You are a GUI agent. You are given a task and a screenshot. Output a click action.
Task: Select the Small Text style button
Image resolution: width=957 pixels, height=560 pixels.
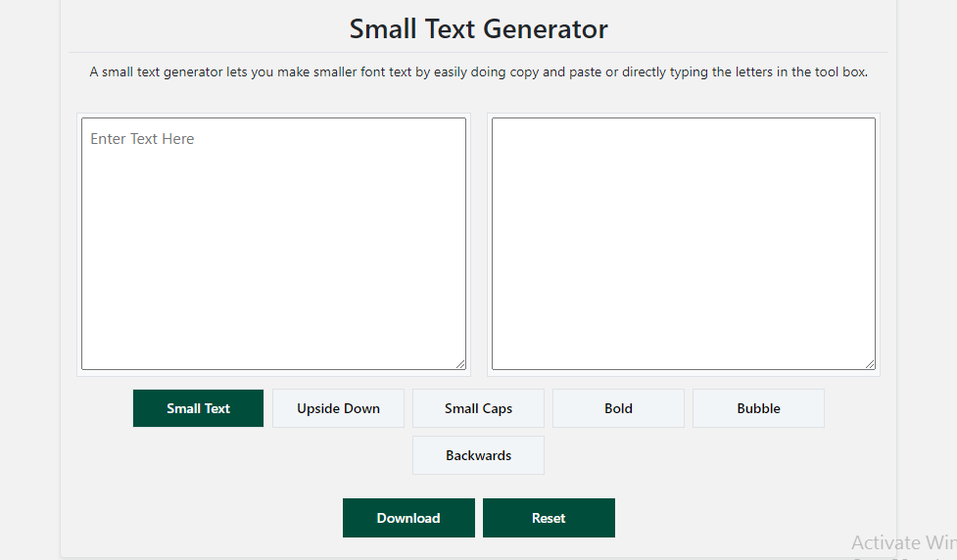click(x=199, y=408)
